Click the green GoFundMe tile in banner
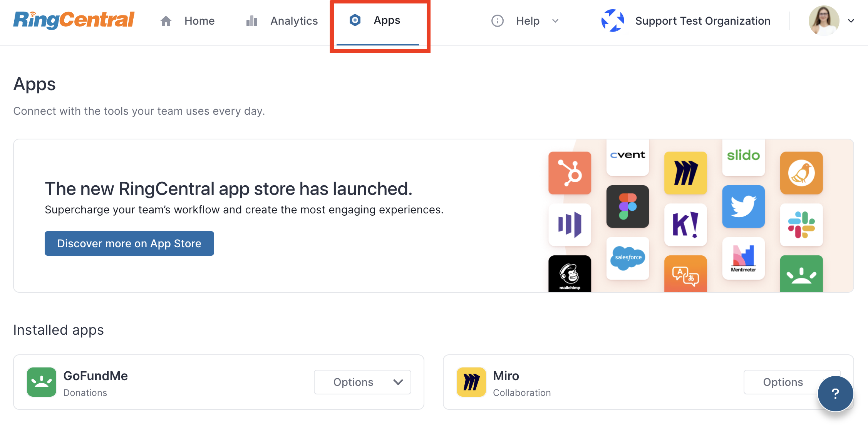This screenshot has width=868, height=426. [x=801, y=274]
